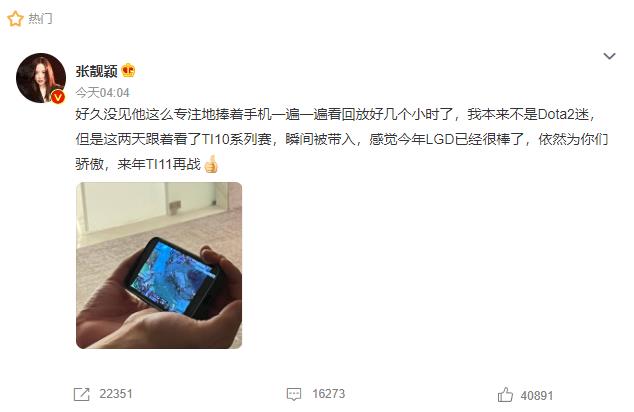Open the 张靓颖 username link

click(x=96, y=72)
